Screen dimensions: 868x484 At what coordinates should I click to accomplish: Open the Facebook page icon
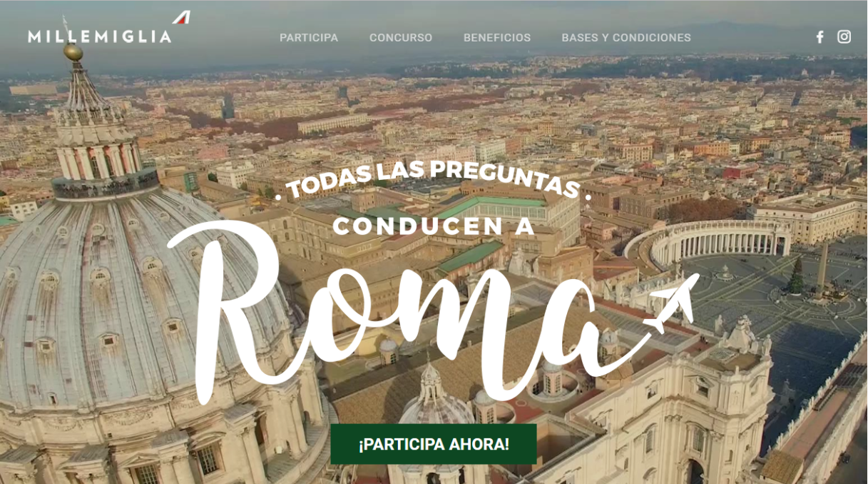pyautogui.click(x=820, y=37)
